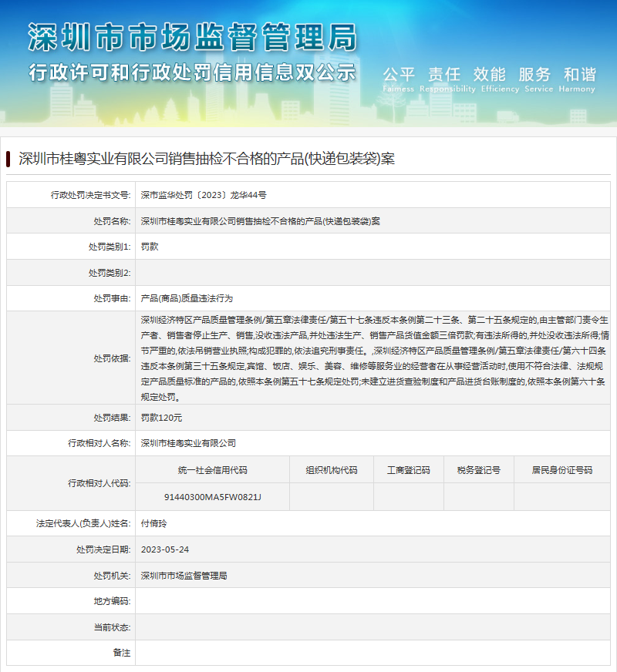Select the "公平 Fairness" slogan in banner
617x672 pixels.
tap(398, 79)
